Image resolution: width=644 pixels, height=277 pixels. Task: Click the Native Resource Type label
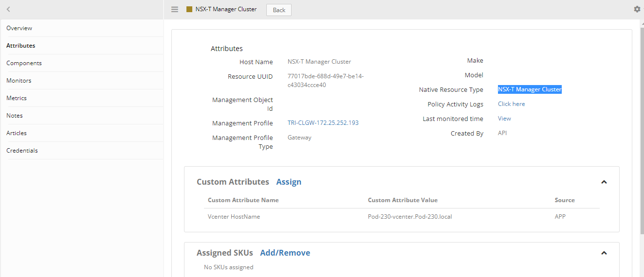click(451, 90)
